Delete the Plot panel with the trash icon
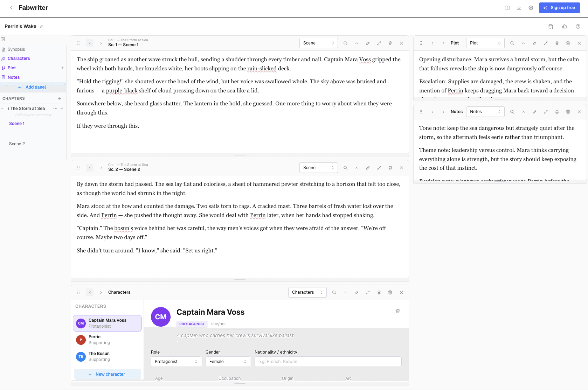 pyautogui.click(x=568, y=43)
